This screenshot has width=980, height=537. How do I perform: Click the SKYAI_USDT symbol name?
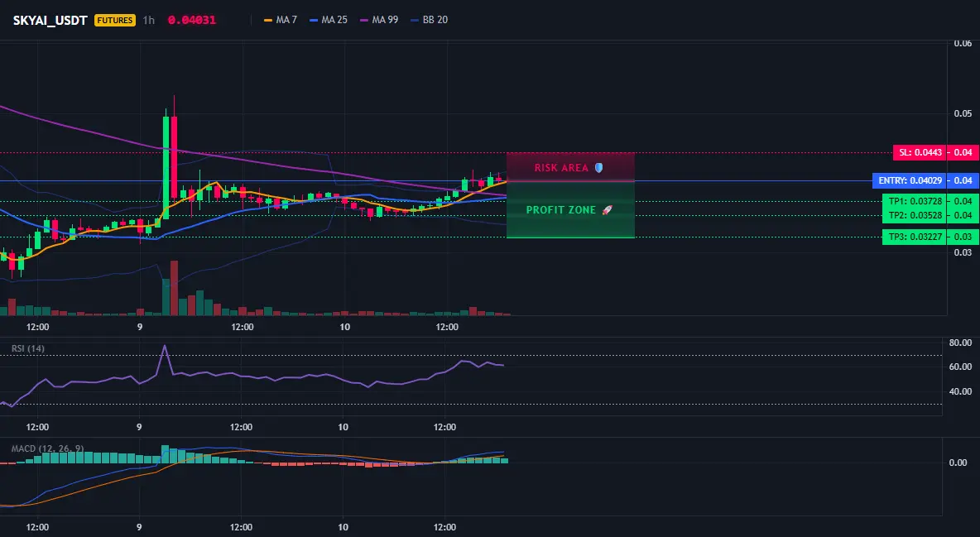pos(50,20)
